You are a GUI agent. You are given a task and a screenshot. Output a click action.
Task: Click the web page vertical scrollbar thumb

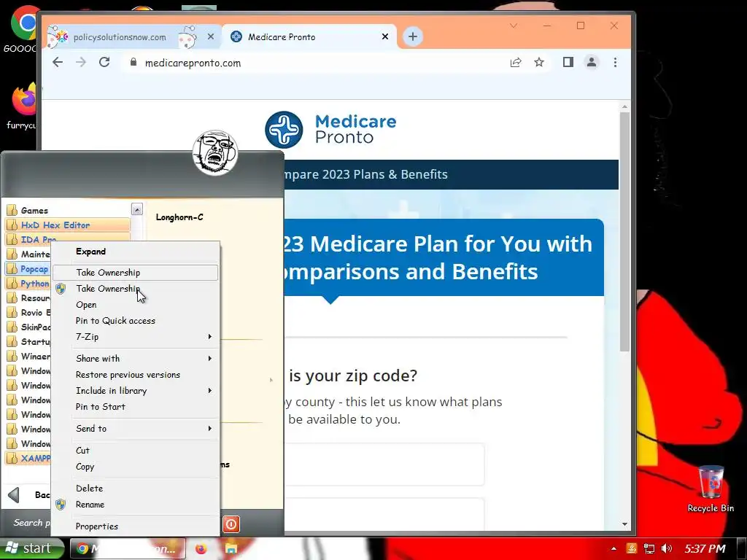pos(624,232)
